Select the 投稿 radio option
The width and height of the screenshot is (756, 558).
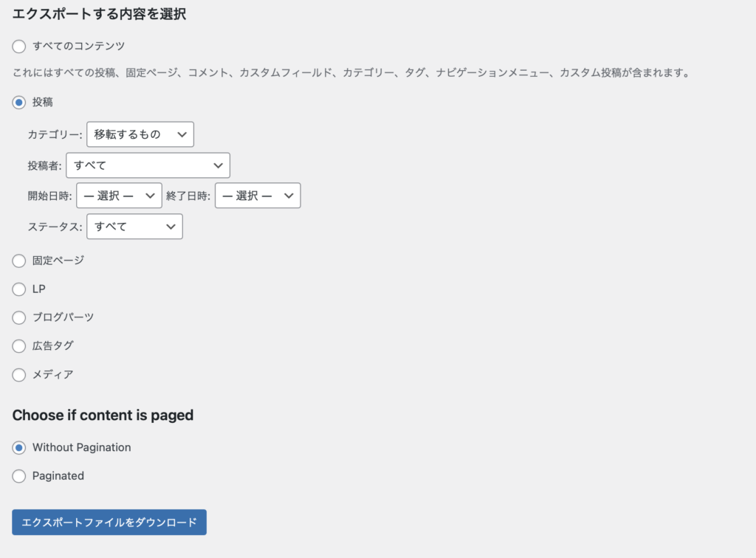pos(19,102)
